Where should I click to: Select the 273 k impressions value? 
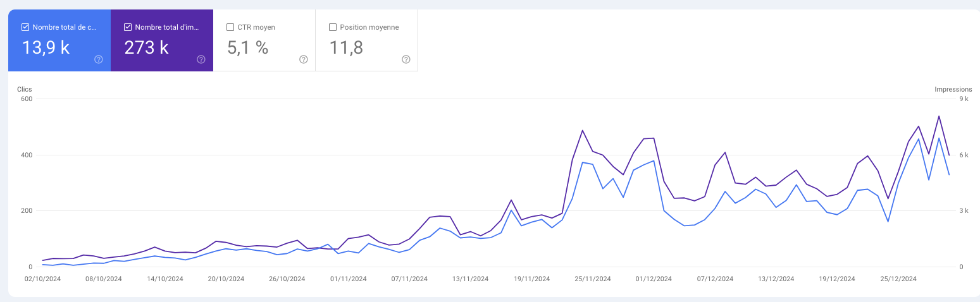146,47
